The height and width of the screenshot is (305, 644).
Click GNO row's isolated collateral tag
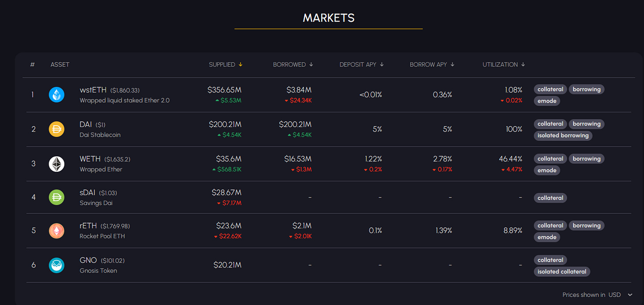click(562, 272)
